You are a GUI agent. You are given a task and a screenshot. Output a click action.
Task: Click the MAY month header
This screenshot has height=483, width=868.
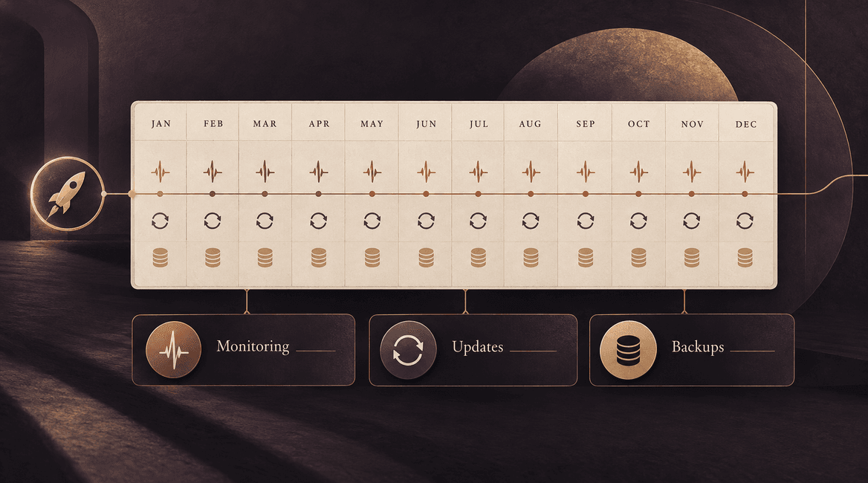point(372,124)
